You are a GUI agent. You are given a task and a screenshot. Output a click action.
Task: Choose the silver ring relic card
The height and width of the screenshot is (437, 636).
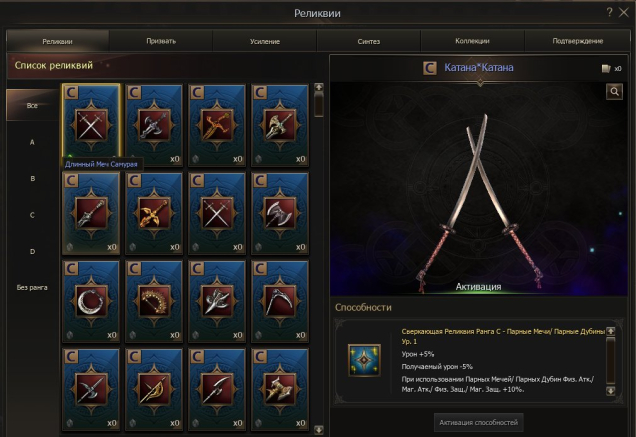click(91, 301)
